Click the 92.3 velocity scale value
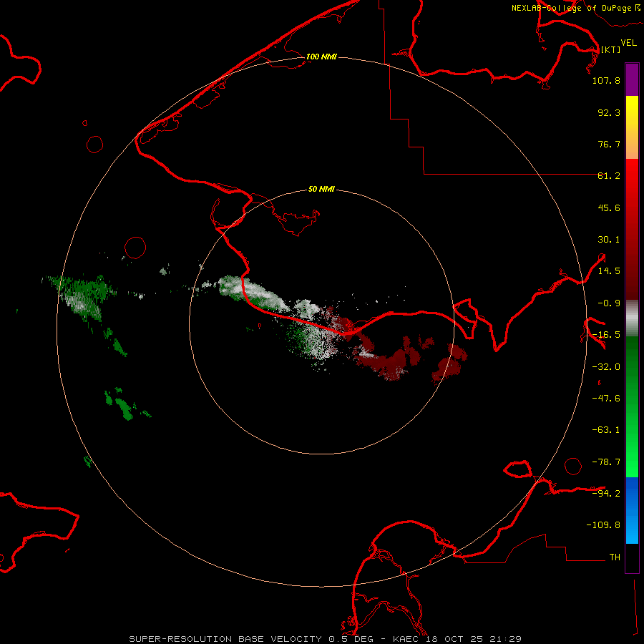 (x=609, y=112)
